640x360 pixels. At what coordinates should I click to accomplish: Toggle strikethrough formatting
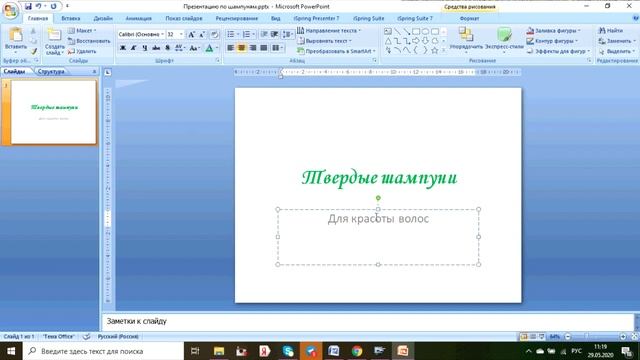pyautogui.click(x=156, y=48)
